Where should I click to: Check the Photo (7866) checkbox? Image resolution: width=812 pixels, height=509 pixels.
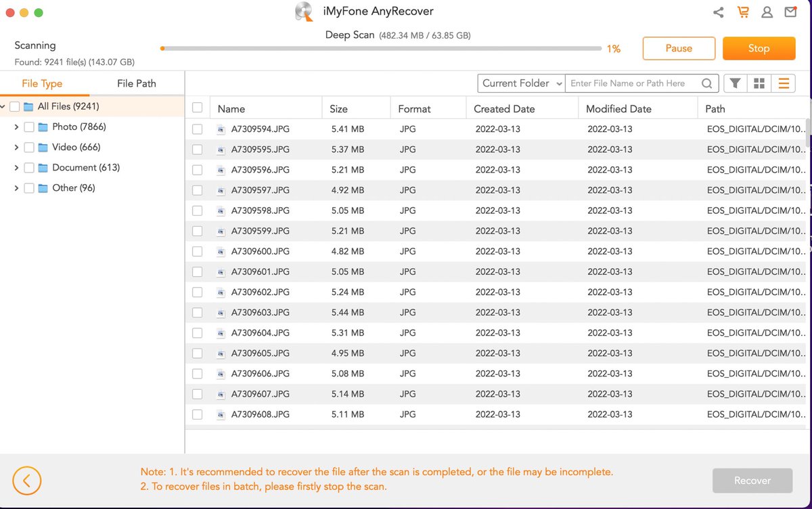(29, 127)
